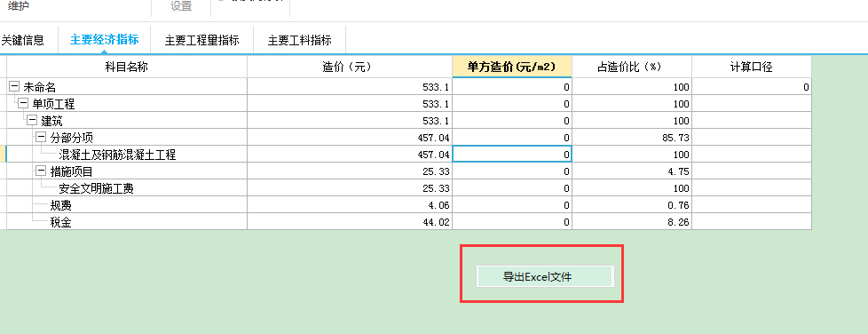The width and height of the screenshot is (868, 334).
Task: Select the 规费 row
Action: pos(409,205)
